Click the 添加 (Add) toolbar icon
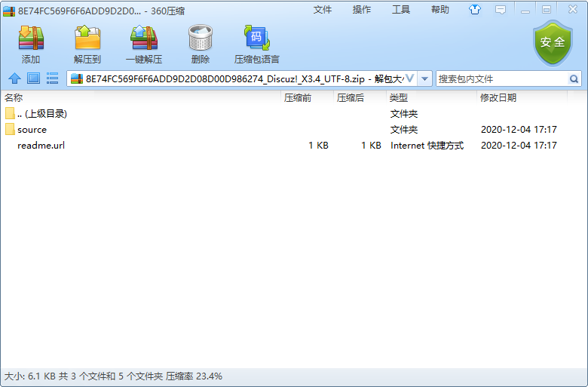 click(x=31, y=43)
